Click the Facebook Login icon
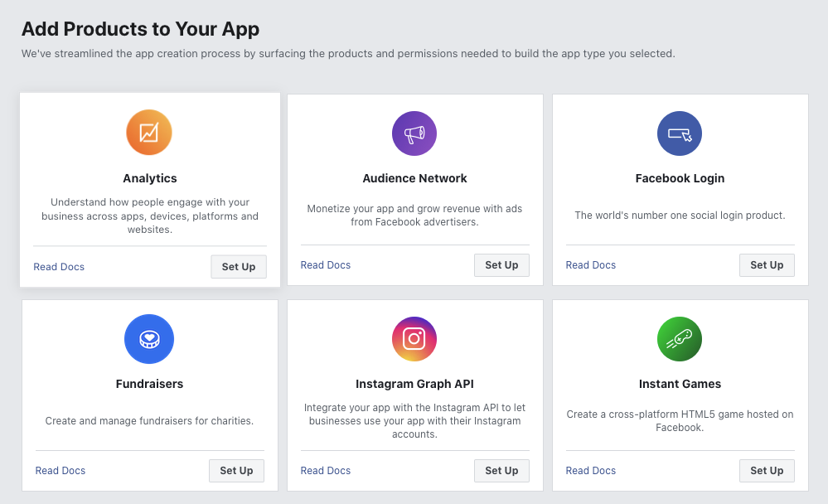The width and height of the screenshot is (828, 504). point(680,133)
